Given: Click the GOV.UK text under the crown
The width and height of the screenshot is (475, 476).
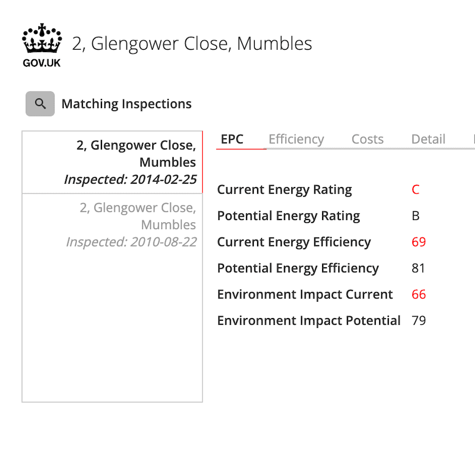Looking at the screenshot, I should 41,63.
